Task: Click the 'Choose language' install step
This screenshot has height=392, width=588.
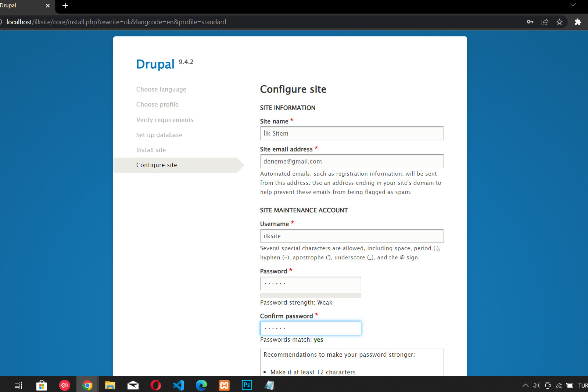Action: (x=161, y=89)
